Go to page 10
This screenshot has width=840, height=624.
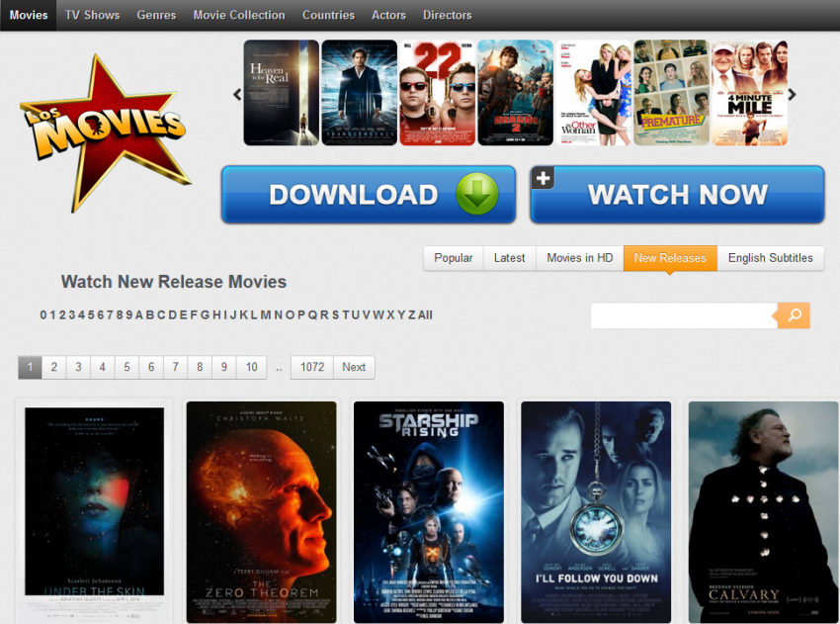pyautogui.click(x=251, y=367)
